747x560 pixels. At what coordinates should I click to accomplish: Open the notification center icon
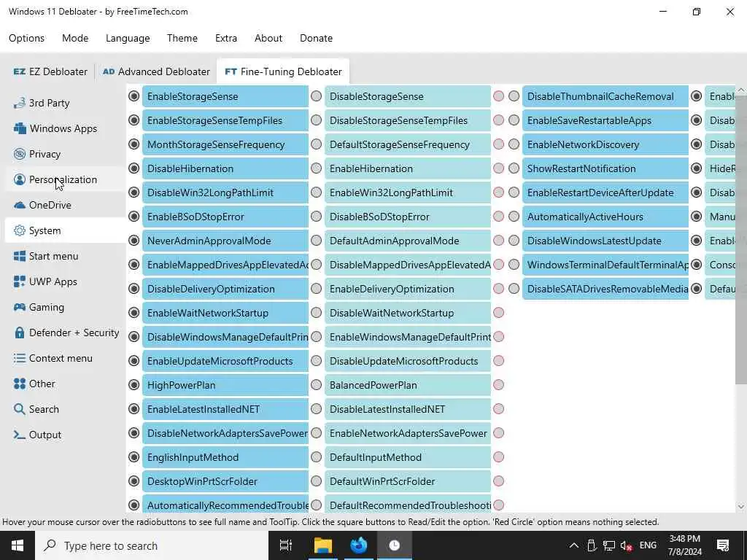pos(723,545)
